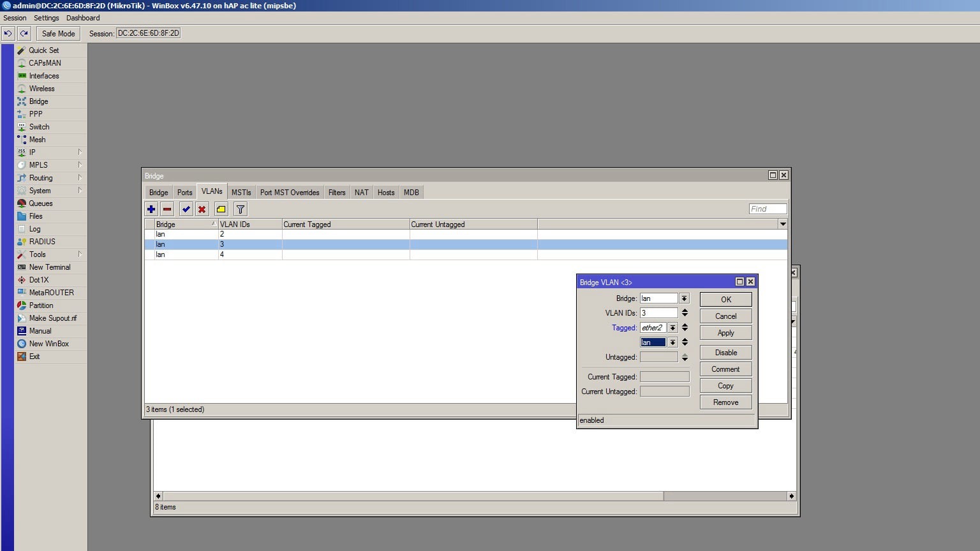
Task: Switch to the Ports tab
Action: 184,193
